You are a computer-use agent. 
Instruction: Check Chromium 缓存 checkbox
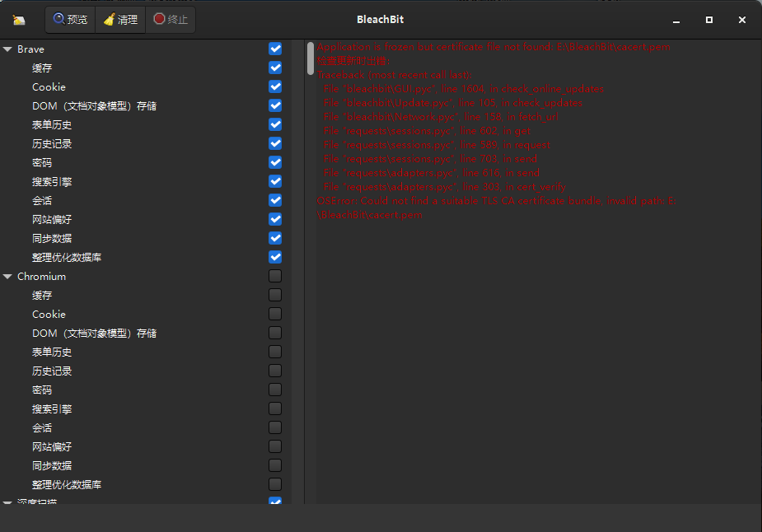click(x=275, y=295)
